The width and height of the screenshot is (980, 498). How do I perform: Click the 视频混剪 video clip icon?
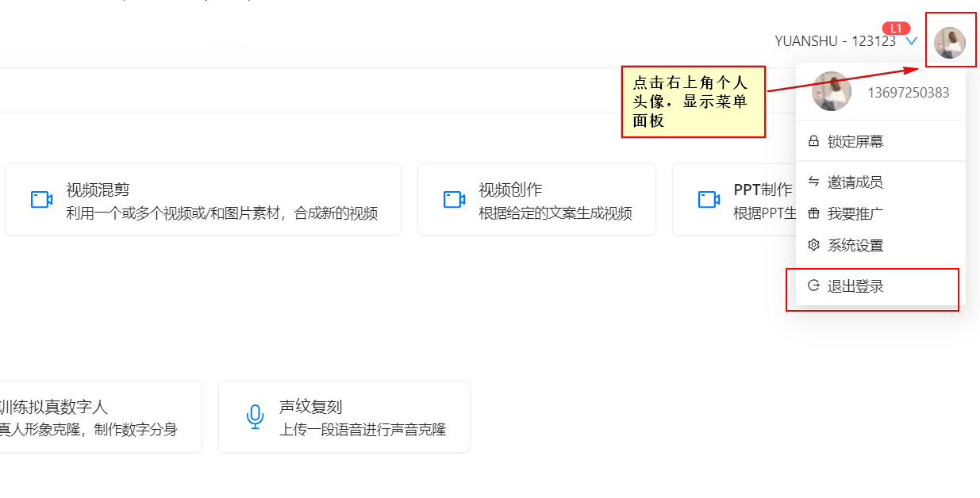click(41, 200)
